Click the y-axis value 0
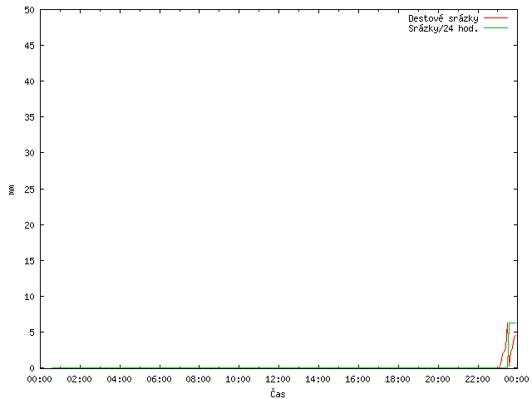The image size is (532, 399). 32,368
